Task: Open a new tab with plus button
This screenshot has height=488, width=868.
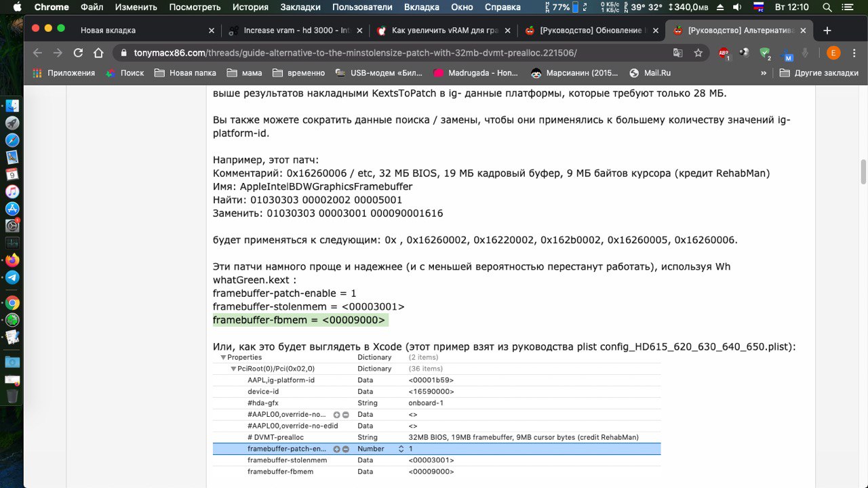Action: (x=827, y=30)
